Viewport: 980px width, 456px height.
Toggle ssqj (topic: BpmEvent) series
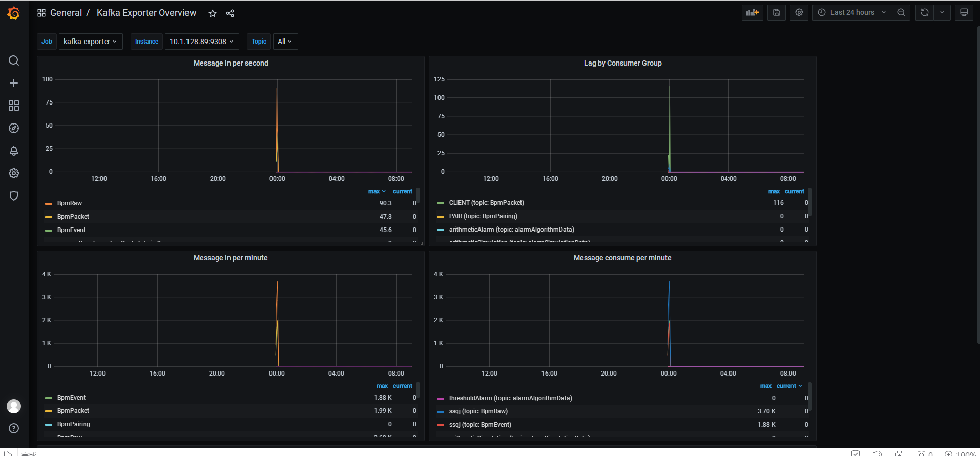tap(480, 425)
